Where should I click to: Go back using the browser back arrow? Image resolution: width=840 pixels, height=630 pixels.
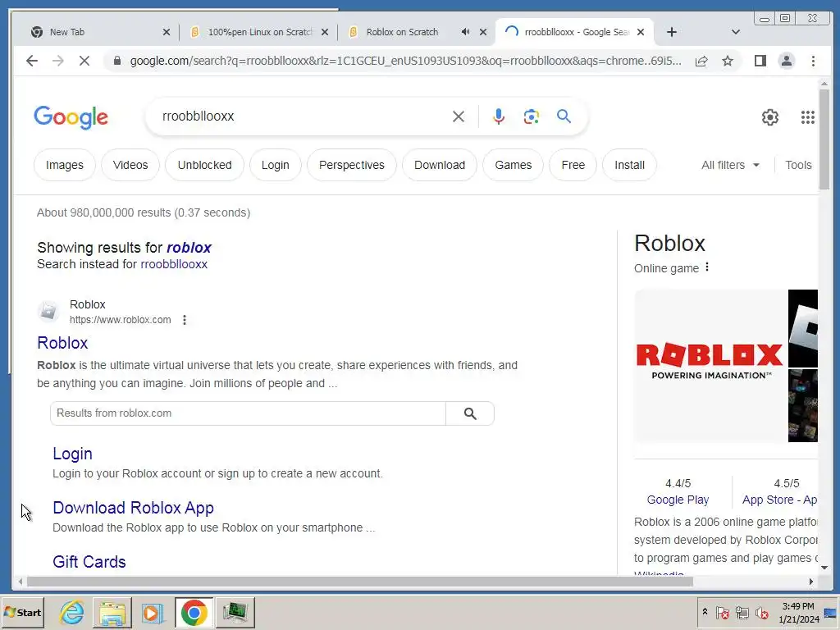tap(32, 61)
